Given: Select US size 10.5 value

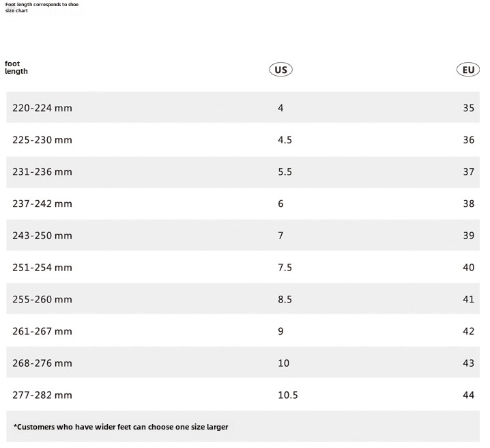Looking at the screenshot, I should coord(288,395).
